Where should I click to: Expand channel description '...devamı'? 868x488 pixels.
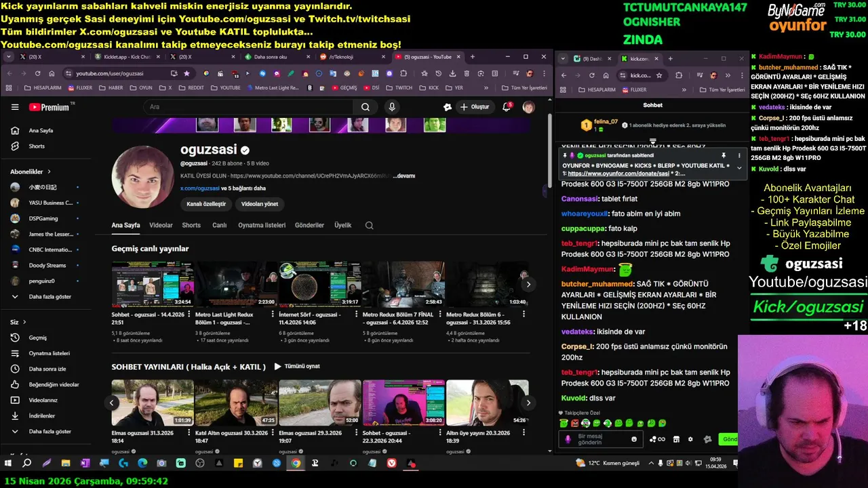point(403,176)
